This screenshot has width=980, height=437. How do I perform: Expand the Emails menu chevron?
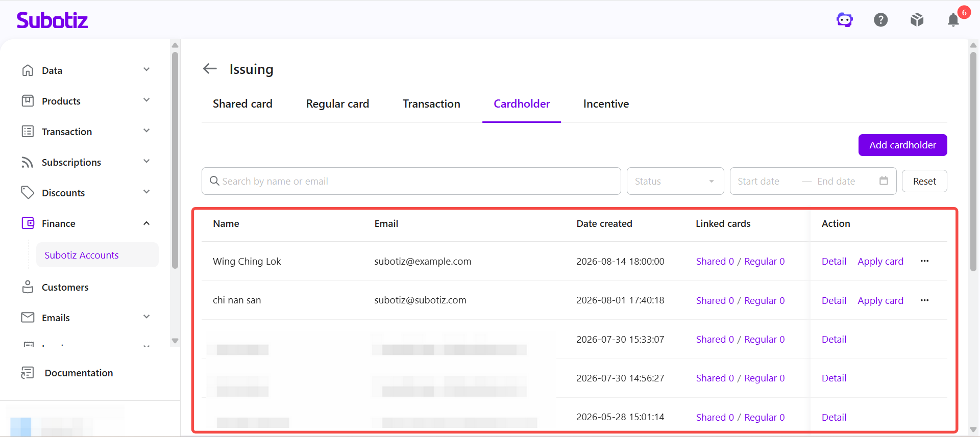(146, 317)
